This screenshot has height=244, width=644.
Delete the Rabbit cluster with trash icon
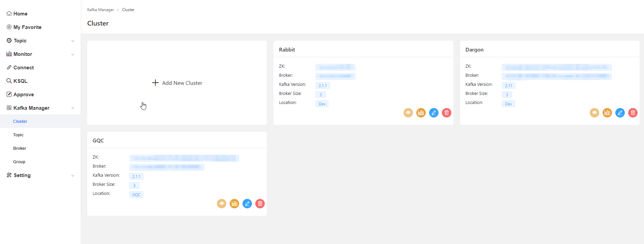click(447, 113)
